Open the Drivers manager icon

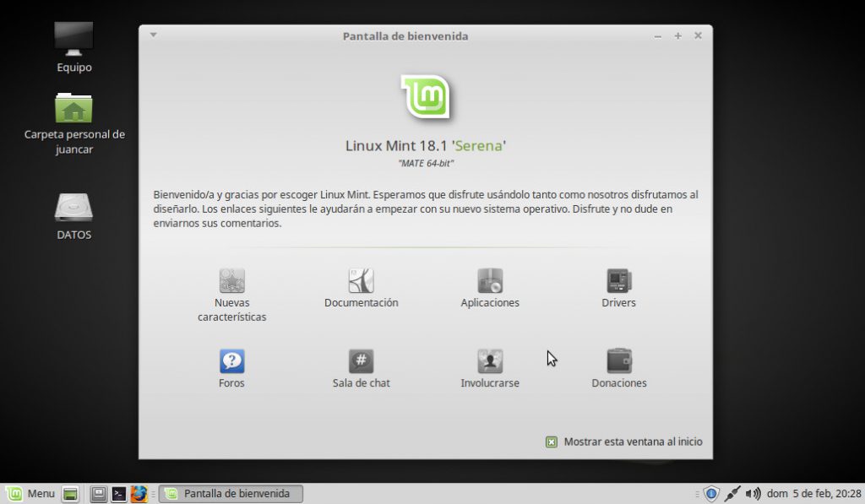(x=619, y=281)
